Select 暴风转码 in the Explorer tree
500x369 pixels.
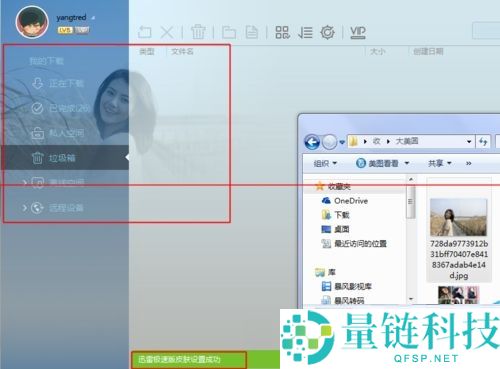coord(343,301)
